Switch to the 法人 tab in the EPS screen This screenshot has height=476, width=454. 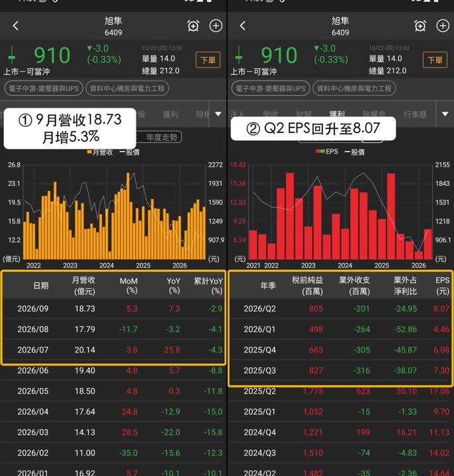click(x=237, y=114)
